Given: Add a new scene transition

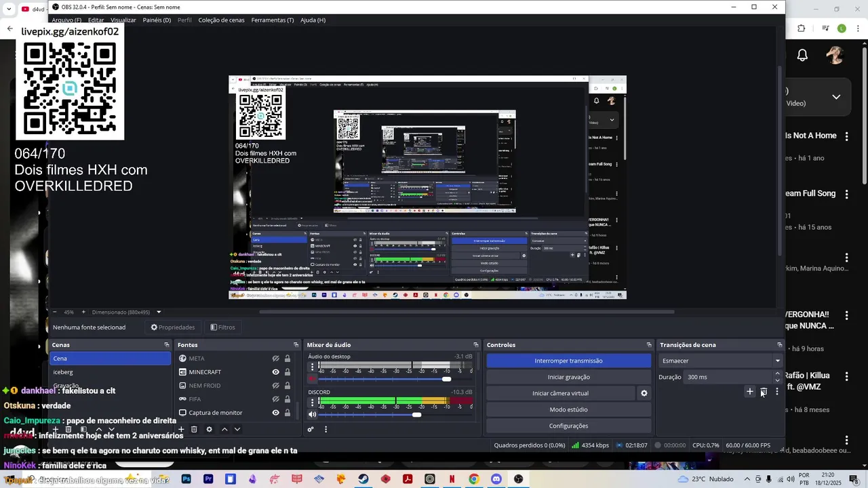Looking at the screenshot, I should (x=750, y=392).
